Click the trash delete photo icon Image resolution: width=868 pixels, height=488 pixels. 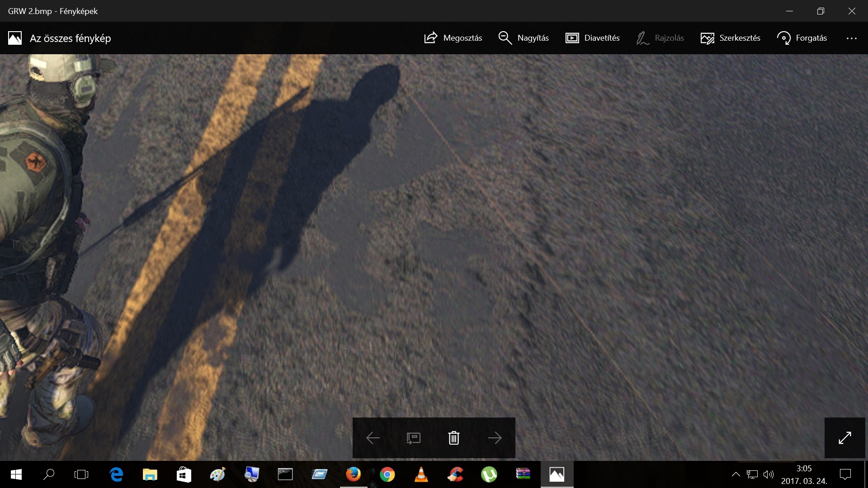tap(454, 438)
